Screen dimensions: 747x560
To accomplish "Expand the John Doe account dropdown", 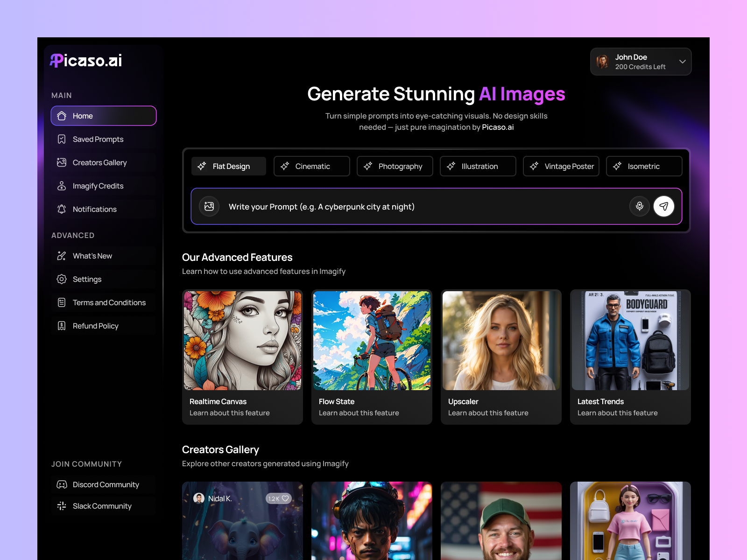I will [681, 62].
